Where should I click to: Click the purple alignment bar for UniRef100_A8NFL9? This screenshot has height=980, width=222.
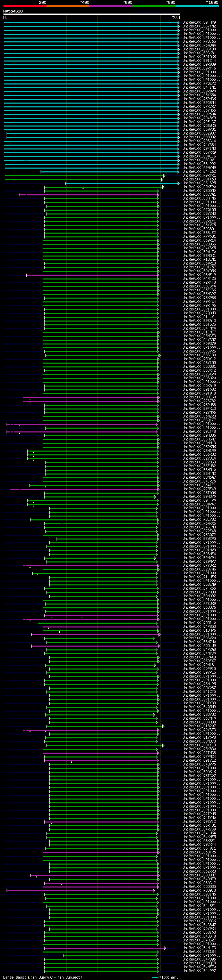tap(93, 275)
